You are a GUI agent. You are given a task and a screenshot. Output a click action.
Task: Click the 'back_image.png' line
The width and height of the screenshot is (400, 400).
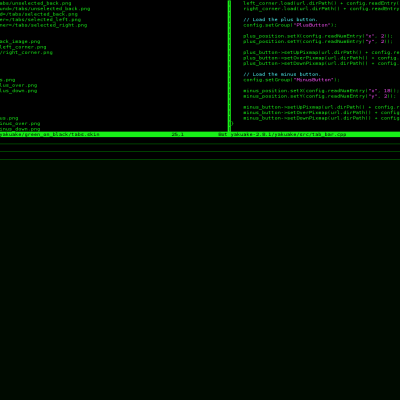tap(20, 42)
